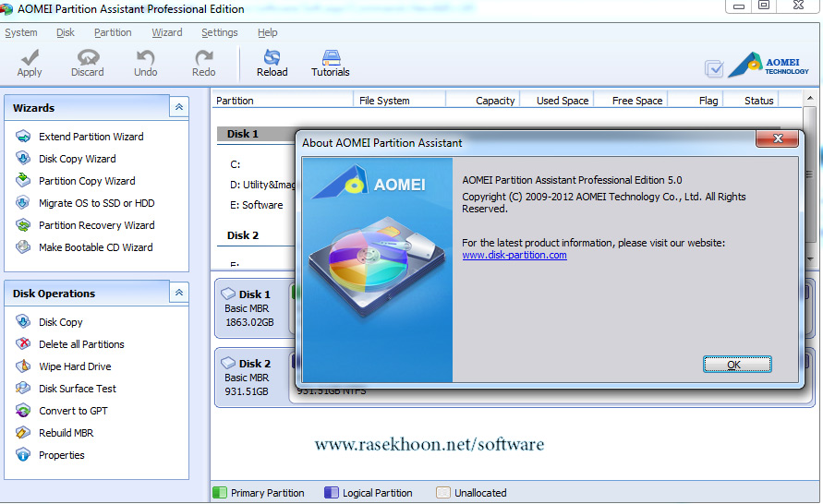
Task: Select the Disk 1 header in partition list
Action: point(243,134)
